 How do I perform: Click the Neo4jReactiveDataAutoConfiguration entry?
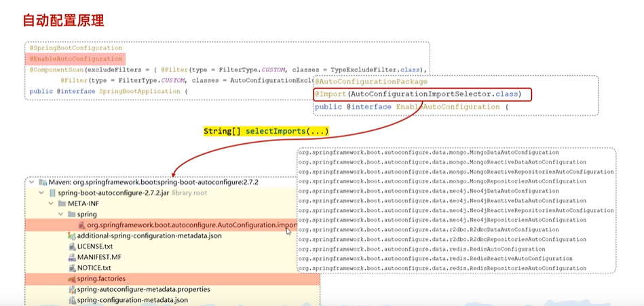point(442,201)
